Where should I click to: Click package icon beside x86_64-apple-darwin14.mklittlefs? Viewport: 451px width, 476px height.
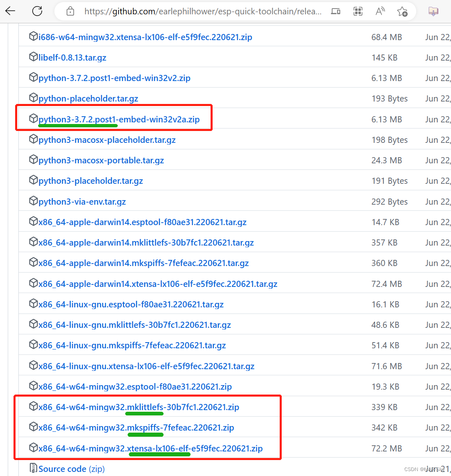(x=33, y=242)
